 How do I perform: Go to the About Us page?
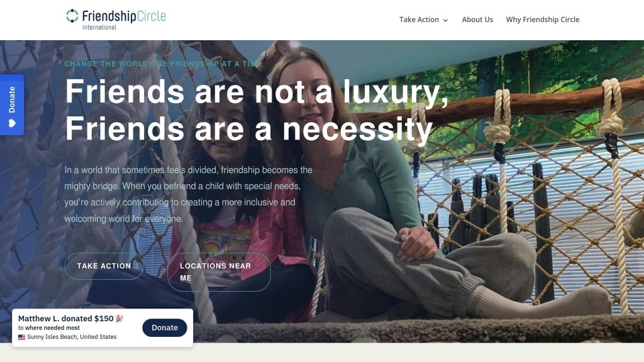tap(477, 19)
